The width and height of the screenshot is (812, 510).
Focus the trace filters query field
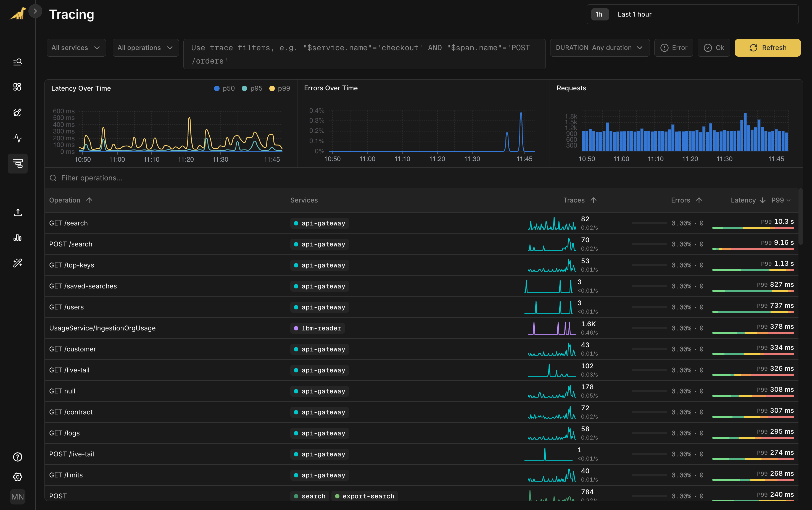click(x=364, y=54)
